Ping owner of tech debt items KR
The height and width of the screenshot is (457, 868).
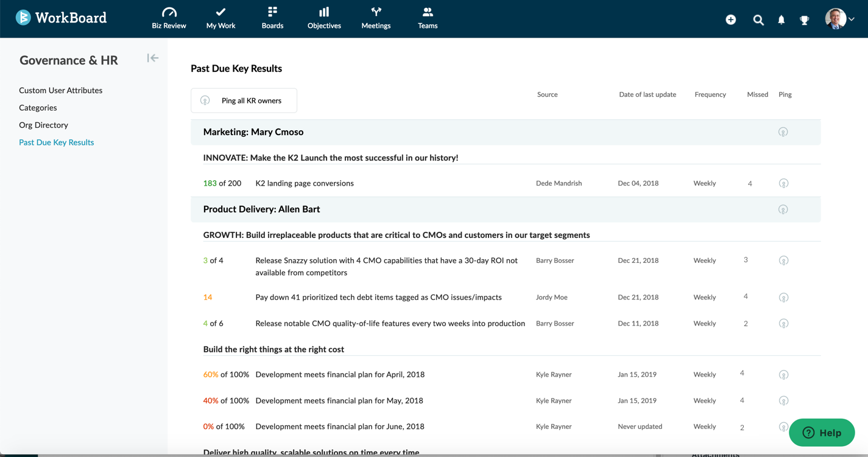[784, 298]
